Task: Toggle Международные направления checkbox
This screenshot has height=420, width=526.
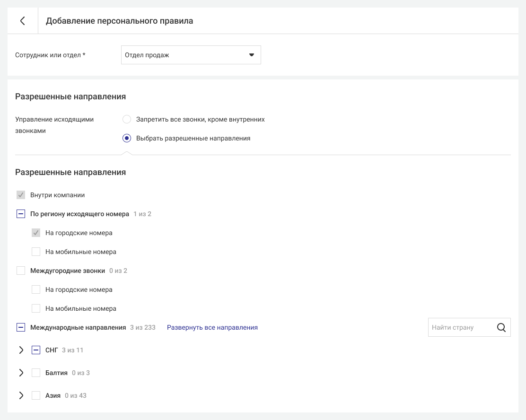Action: [x=21, y=327]
